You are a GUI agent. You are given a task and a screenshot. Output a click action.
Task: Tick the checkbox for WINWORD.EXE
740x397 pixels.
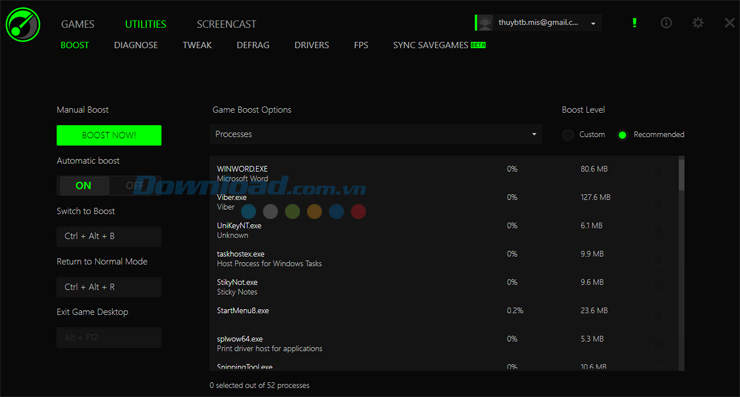point(658,175)
